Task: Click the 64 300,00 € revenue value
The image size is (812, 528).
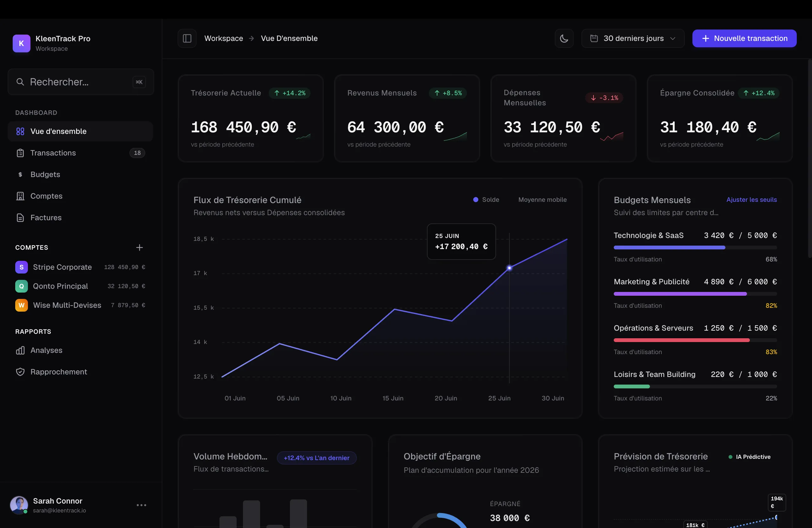Action: (x=396, y=127)
